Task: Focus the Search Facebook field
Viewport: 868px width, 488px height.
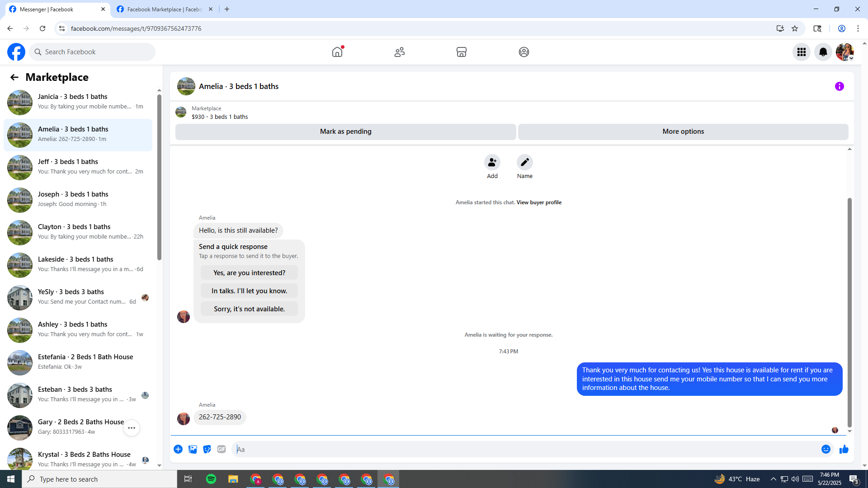Action: [x=93, y=52]
